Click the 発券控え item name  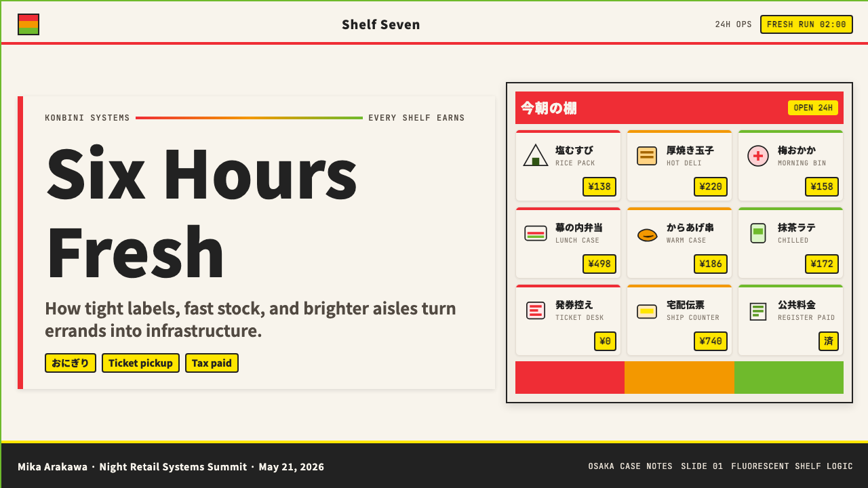(x=574, y=305)
